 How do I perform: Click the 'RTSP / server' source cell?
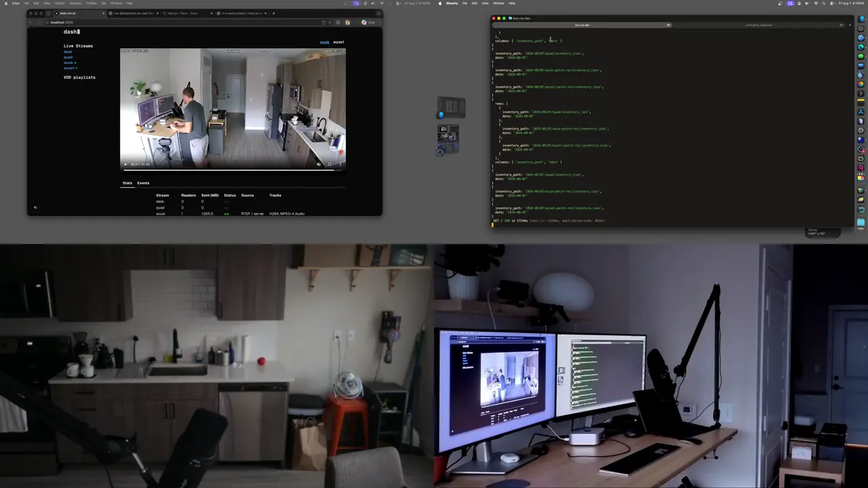[x=252, y=213]
